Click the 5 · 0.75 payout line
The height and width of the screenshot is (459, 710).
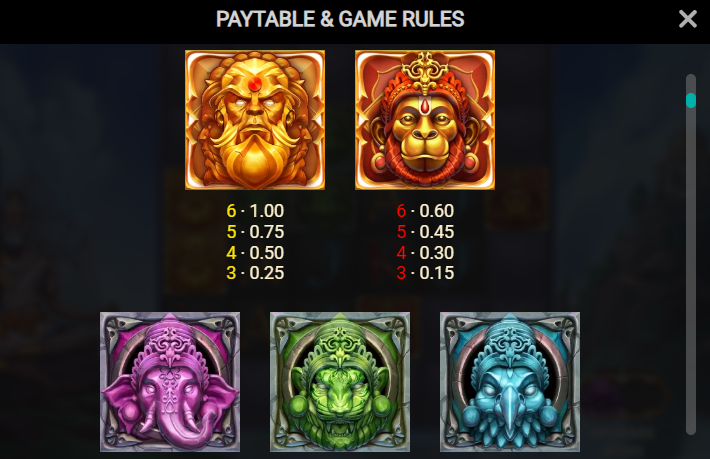click(x=255, y=232)
